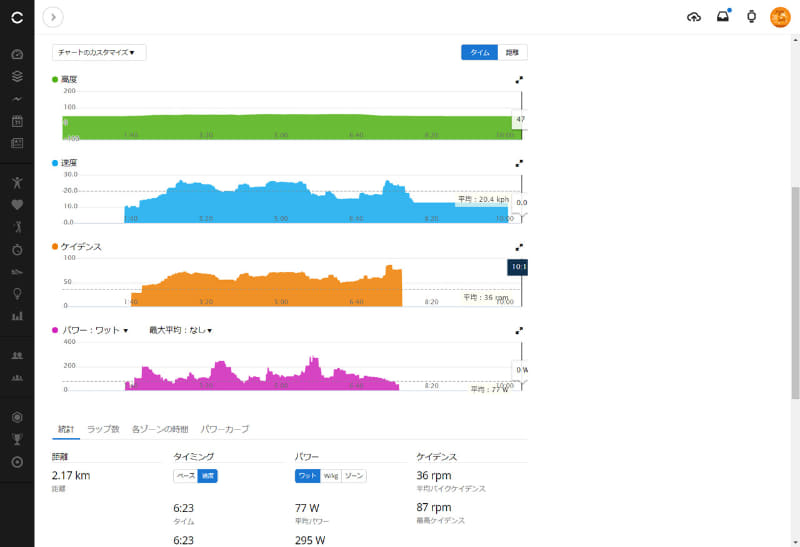Image resolution: width=800 pixels, height=547 pixels.
Task: Open the news card icon below calendar
Action: (17, 143)
